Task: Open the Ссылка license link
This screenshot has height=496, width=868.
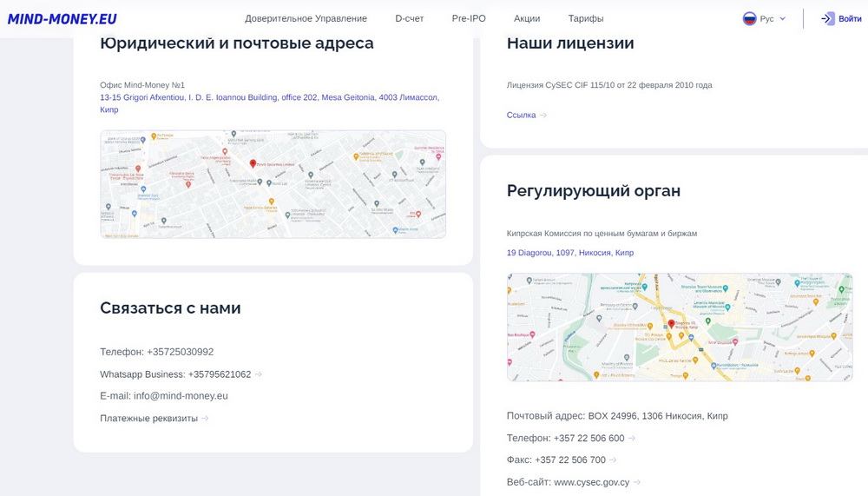Action: (521, 115)
